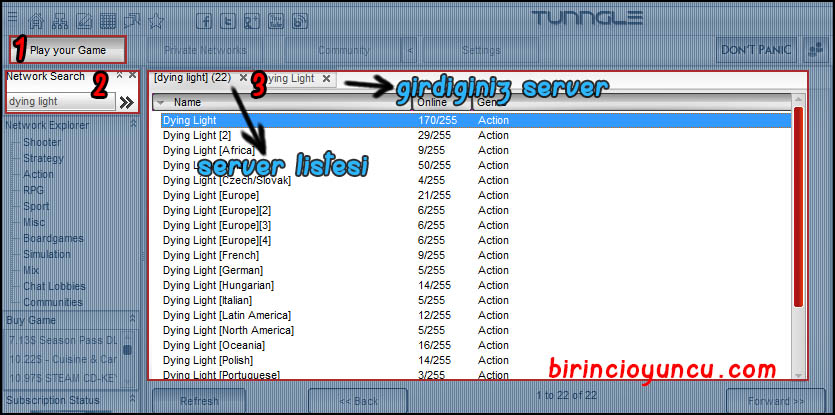Click the Refresh button
The width and height of the screenshot is (835, 415).
coord(199,401)
